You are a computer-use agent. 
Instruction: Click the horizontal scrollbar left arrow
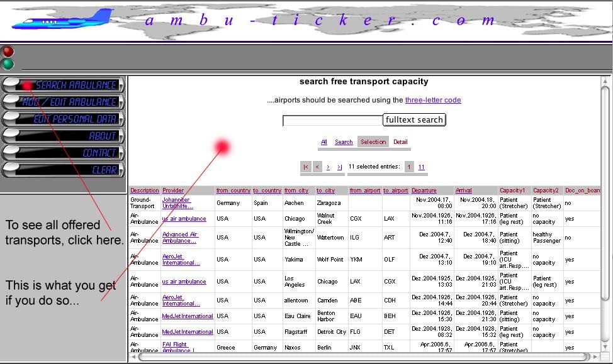(x=133, y=356)
